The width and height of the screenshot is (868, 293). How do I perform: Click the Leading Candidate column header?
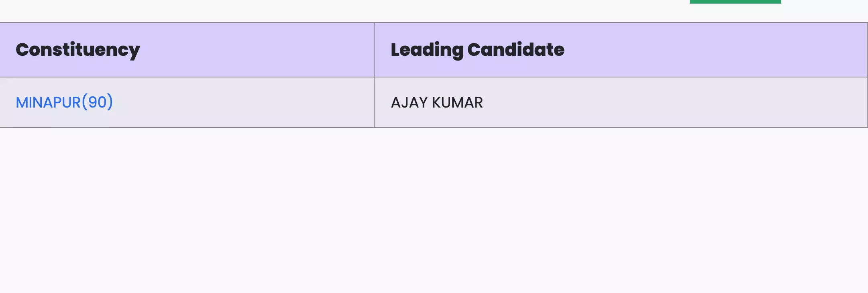click(477, 50)
